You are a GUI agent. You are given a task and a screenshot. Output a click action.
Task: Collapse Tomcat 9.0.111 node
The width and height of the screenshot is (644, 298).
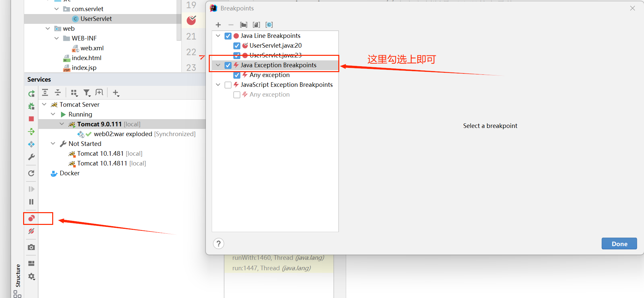62,124
